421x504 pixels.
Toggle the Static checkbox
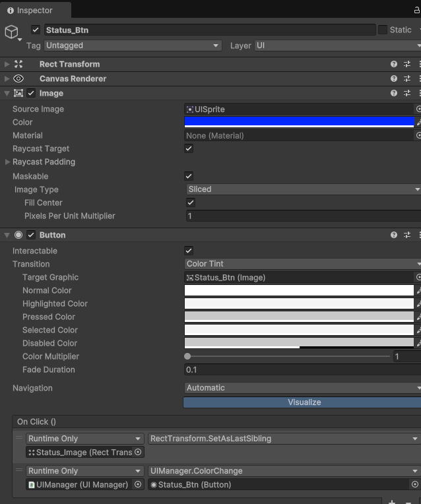click(x=383, y=30)
